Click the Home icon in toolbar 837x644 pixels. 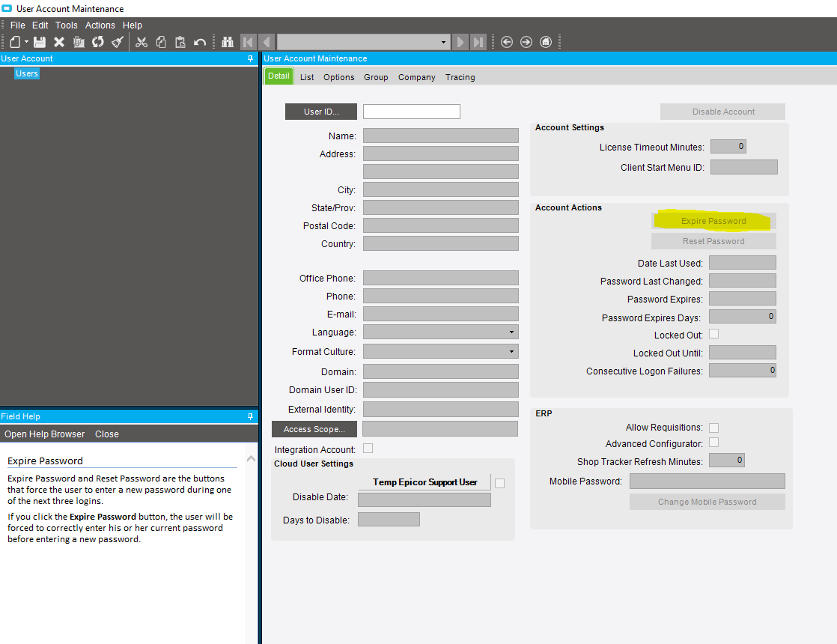pos(546,42)
